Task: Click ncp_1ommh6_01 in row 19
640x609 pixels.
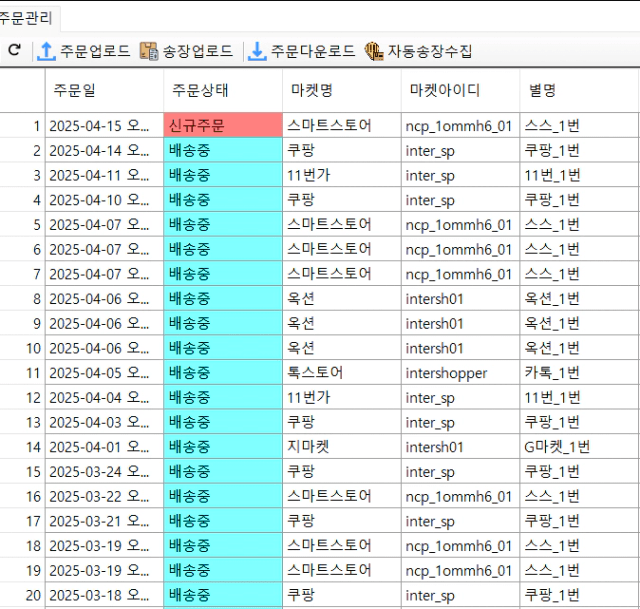Action: (x=460, y=570)
